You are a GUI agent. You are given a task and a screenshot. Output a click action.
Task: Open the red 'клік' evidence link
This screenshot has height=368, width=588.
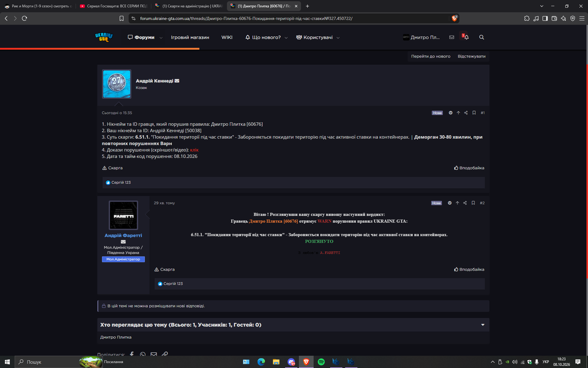[x=194, y=150]
